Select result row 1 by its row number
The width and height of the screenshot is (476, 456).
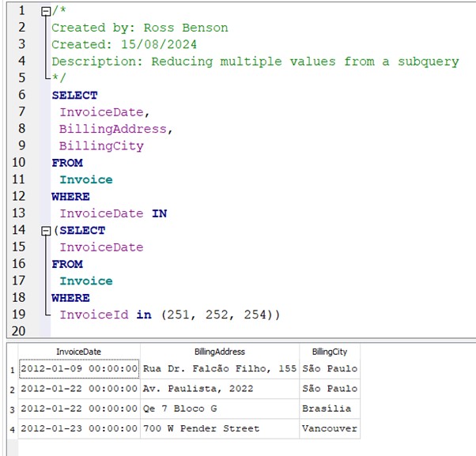point(12,369)
